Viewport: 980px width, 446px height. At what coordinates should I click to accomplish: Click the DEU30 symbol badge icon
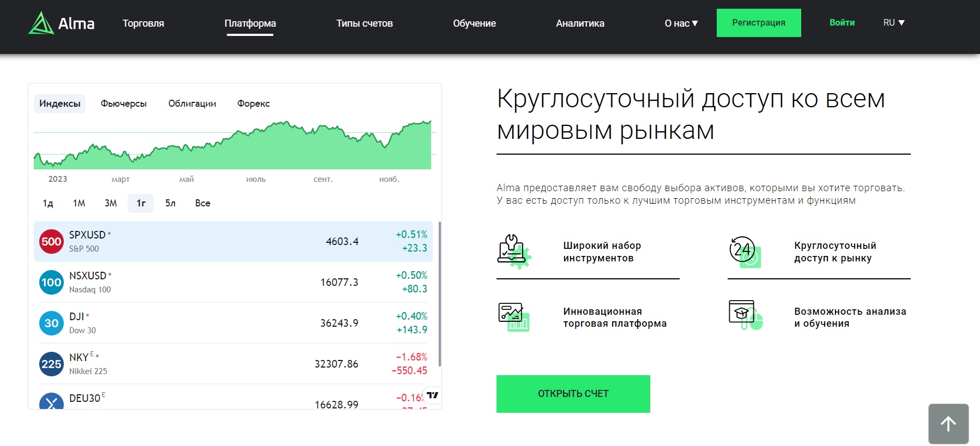pos(52,401)
